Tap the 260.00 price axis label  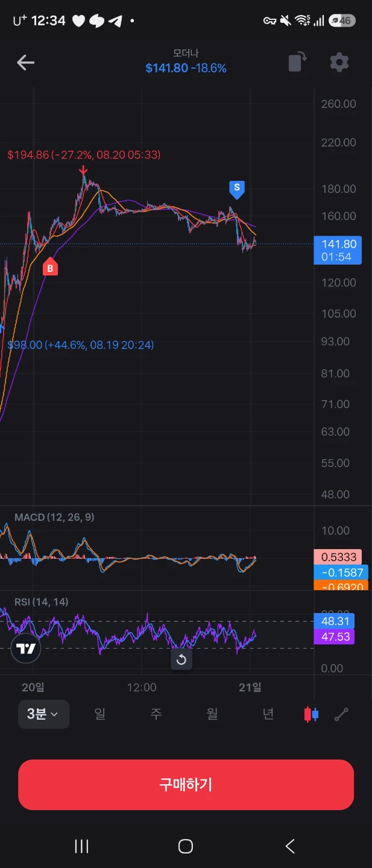(x=338, y=104)
